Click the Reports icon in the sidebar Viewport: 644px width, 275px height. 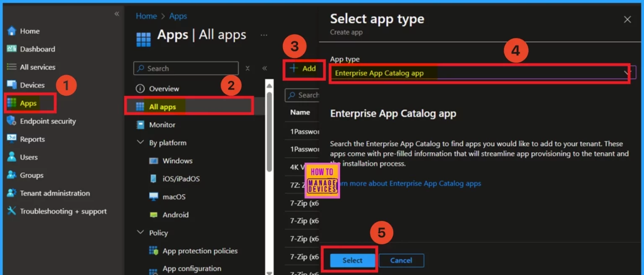(12, 139)
